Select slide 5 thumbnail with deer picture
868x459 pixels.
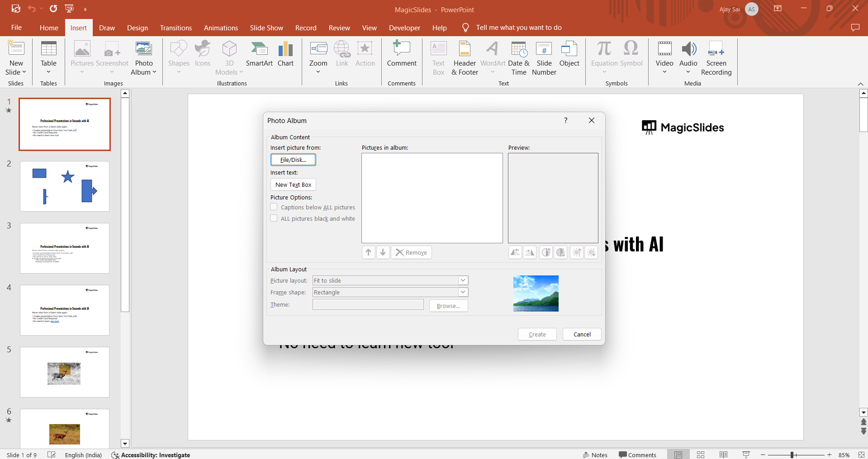click(65, 372)
